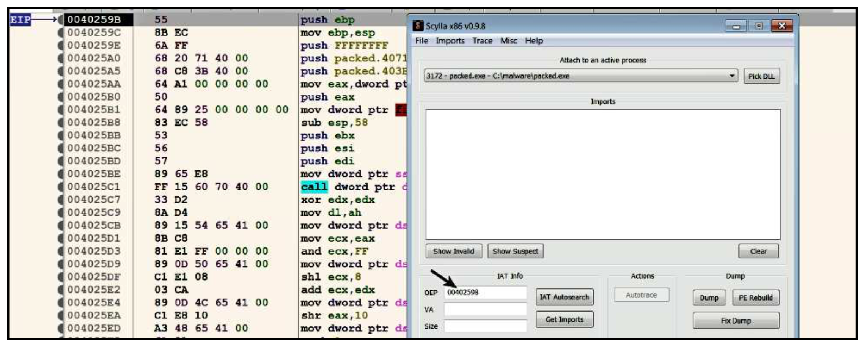Screen dimensions: 868x343
Task: Focus the VA input field
Action: click(485, 309)
